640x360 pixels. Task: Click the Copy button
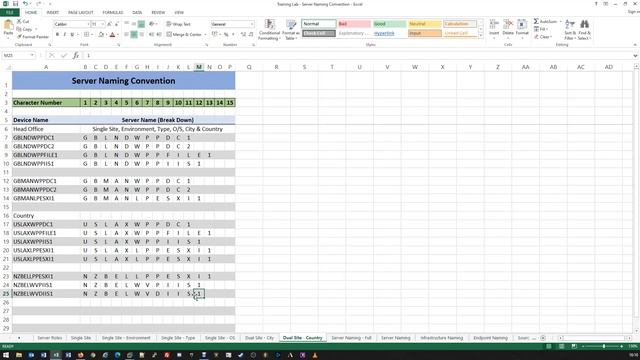coord(24,29)
